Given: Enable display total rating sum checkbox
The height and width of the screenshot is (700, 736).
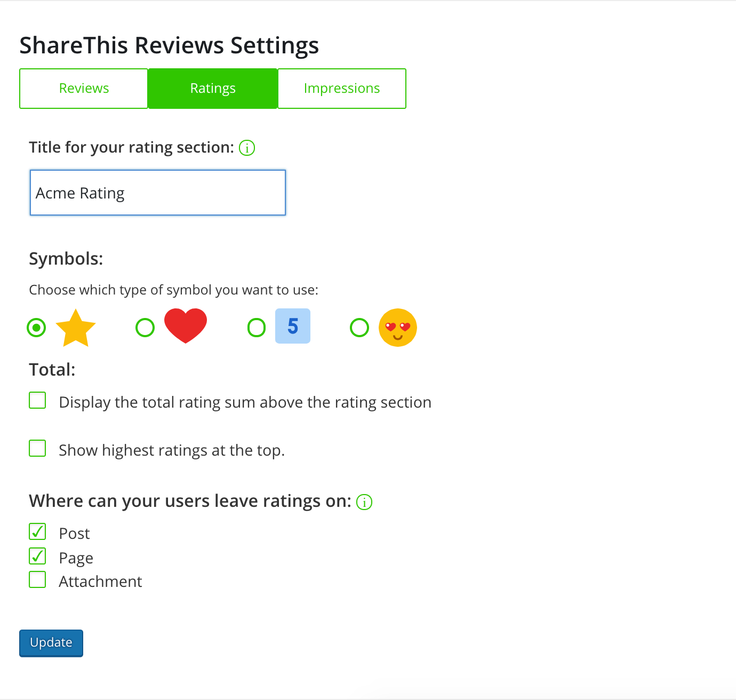Looking at the screenshot, I should point(37,400).
